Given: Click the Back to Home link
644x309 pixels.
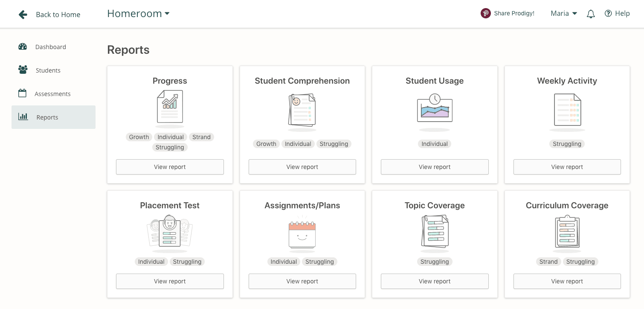Looking at the screenshot, I should click(58, 14).
